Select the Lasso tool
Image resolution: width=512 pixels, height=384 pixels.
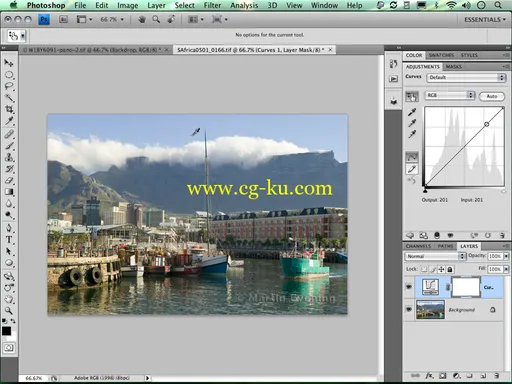(9, 86)
